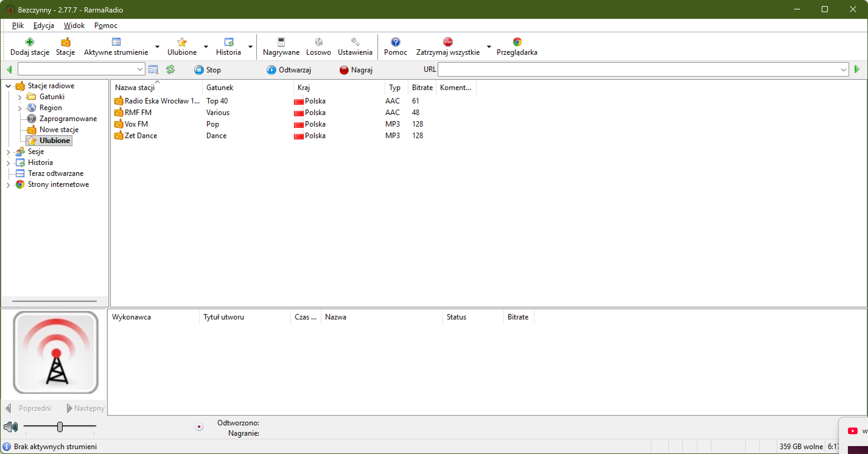Select the Zet Dance station row

(x=141, y=136)
